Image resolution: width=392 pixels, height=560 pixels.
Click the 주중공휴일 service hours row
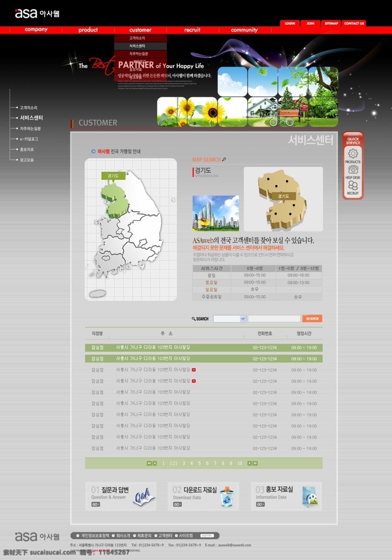[257, 297]
